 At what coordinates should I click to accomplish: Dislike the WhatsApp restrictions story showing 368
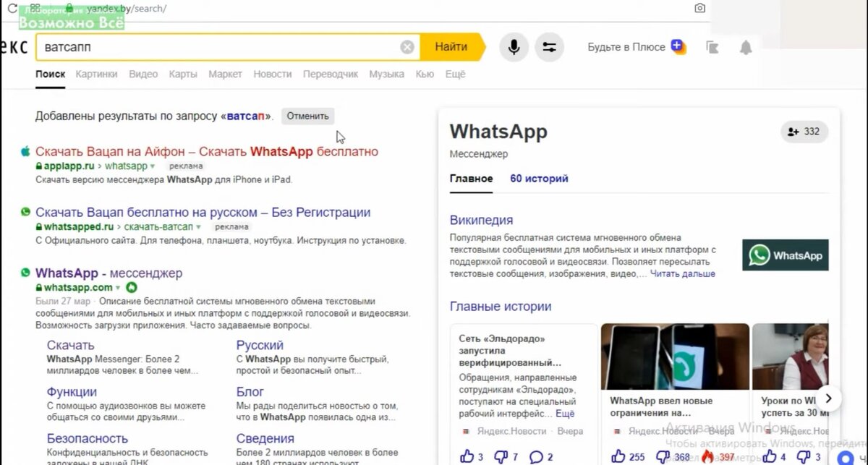[x=662, y=456]
